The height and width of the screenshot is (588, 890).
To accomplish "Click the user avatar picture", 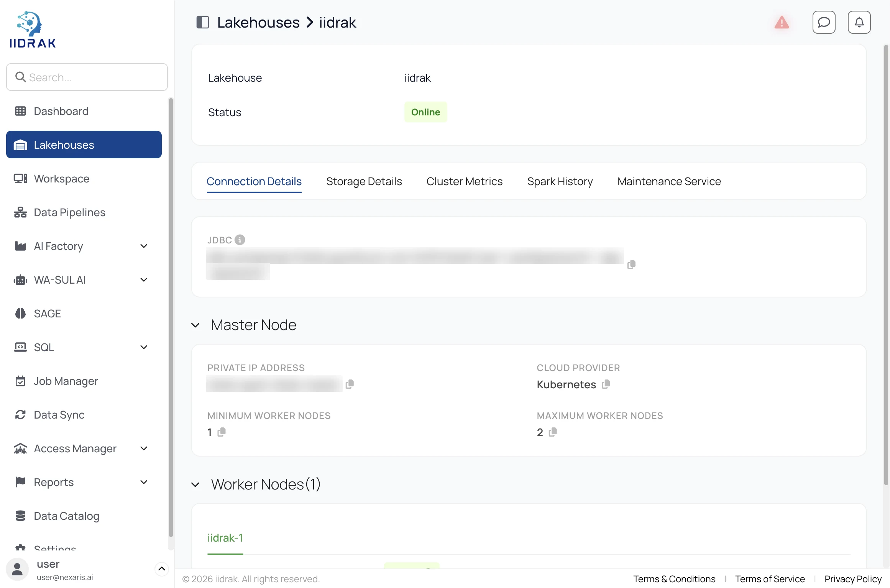I will click(x=17, y=569).
